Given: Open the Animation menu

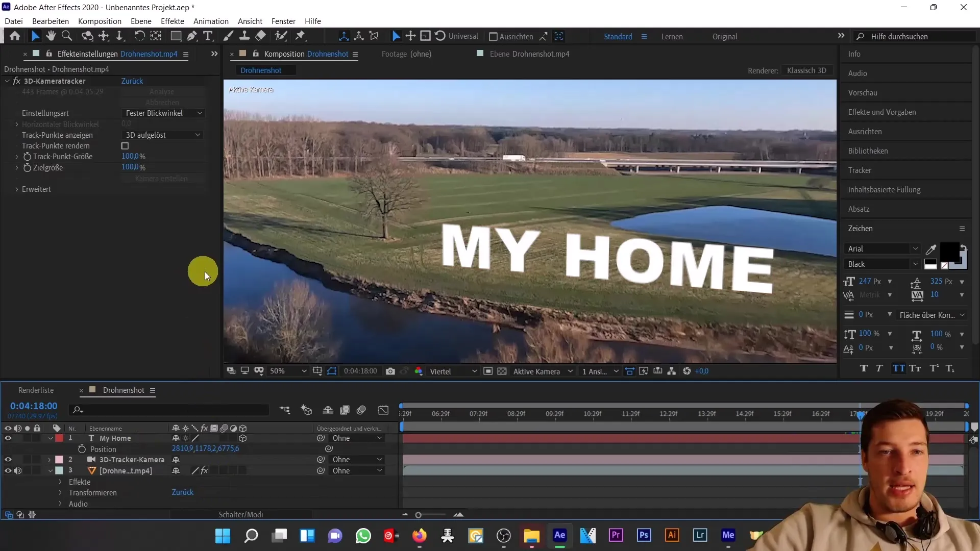Looking at the screenshot, I should point(211,21).
